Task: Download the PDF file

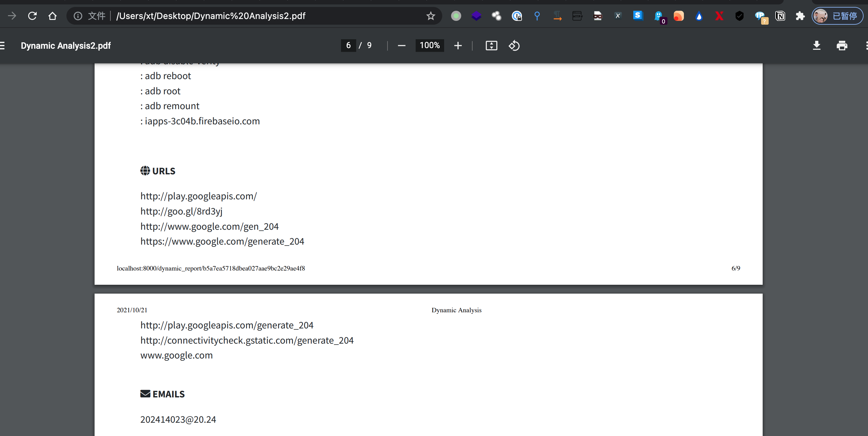Action: (816, 46)
